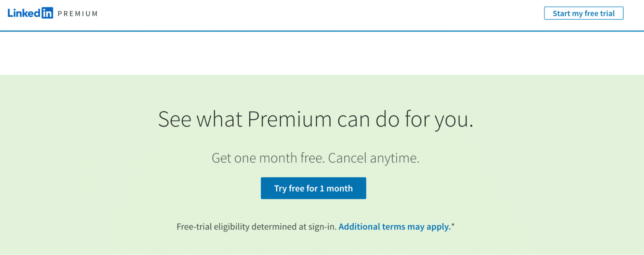The image size is (644, 255).
Task: Click the "See what Premium can do for you." headline
Action: click(x=316, y=119)
